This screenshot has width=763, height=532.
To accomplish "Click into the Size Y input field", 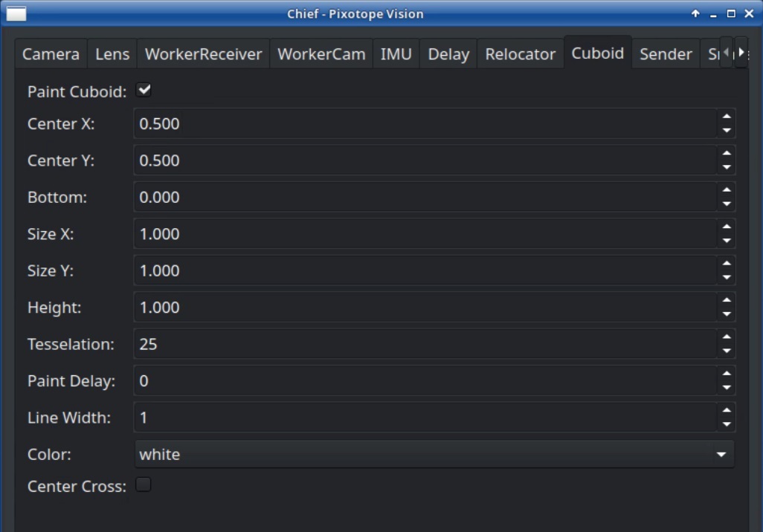I will click(424, 270).
